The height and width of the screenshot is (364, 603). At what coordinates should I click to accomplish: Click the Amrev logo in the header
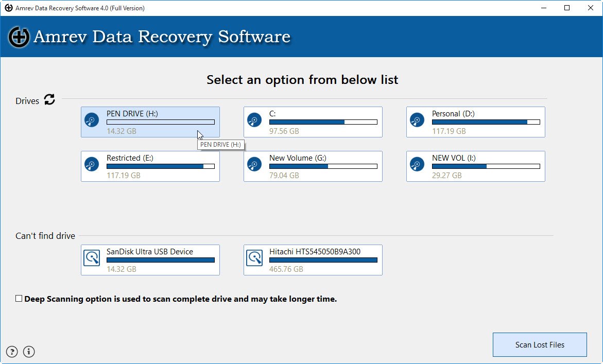click(19, 36)
